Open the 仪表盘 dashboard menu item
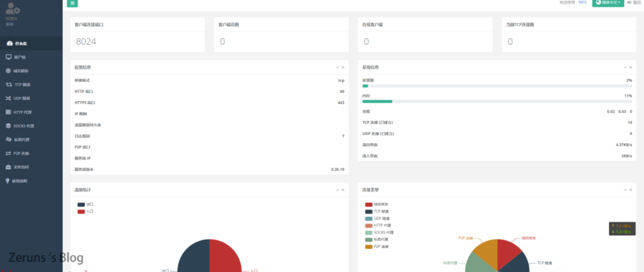Image resolution: width=644 pixels, height=272 pixels. coord(31,43)
